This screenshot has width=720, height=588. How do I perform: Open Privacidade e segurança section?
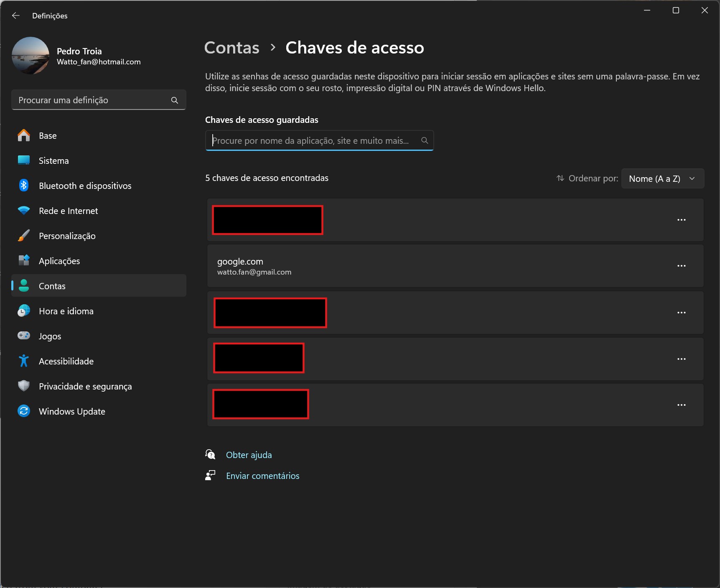tap(85, 387)
